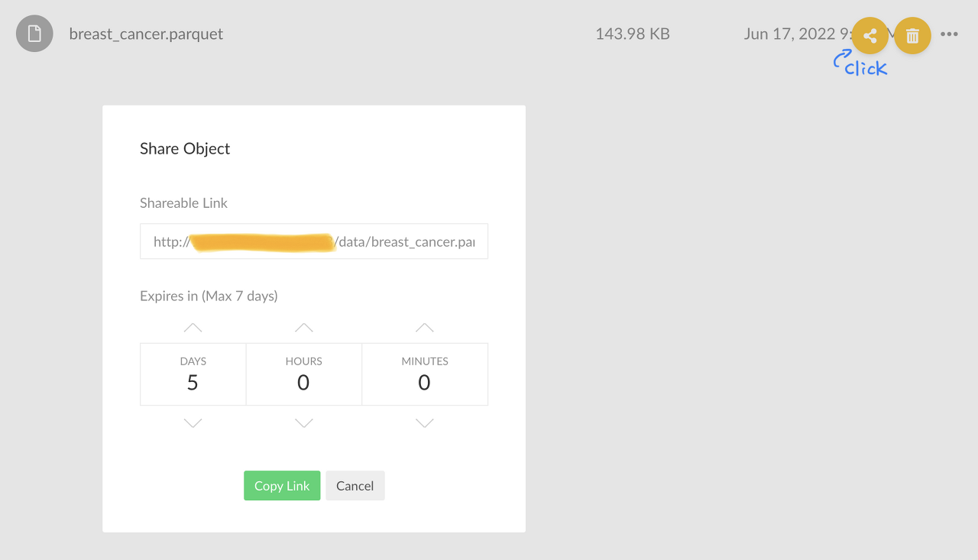Viewport: 978px width, 560px height.
Task: Decrease the MINUTES value with down arrow
Action: point(425,422)
